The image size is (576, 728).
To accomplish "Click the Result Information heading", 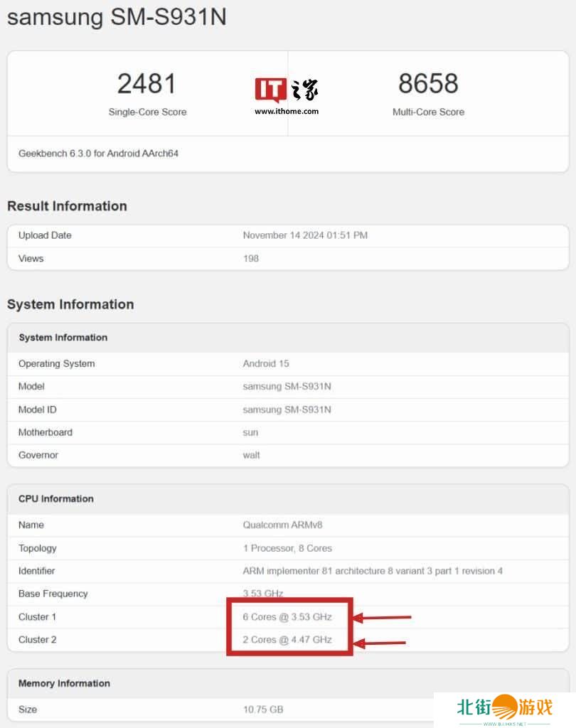I will coord(67,206).
